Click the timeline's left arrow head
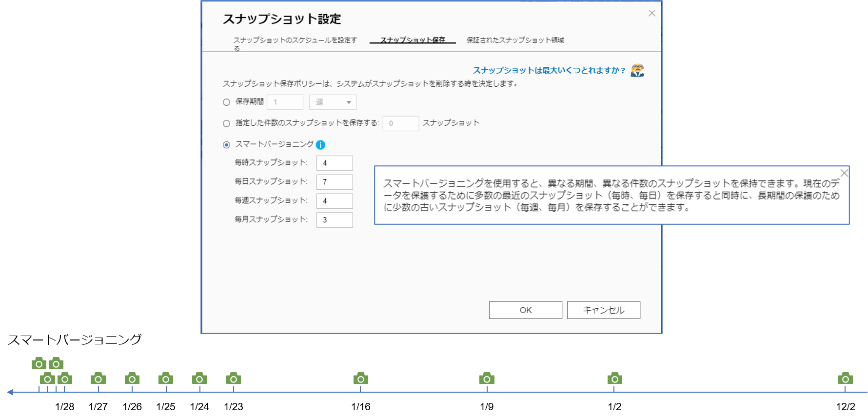The width and height of the screenshot is (868, 419). (10, 392)
